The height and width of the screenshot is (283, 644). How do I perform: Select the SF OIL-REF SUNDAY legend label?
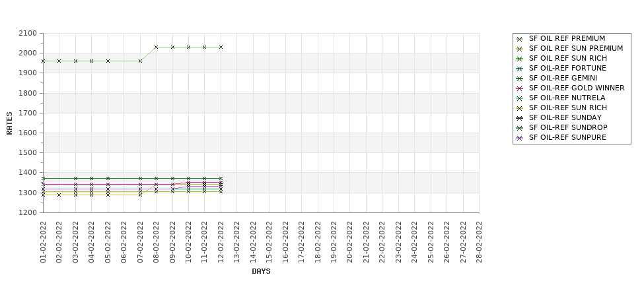[565, 117]
